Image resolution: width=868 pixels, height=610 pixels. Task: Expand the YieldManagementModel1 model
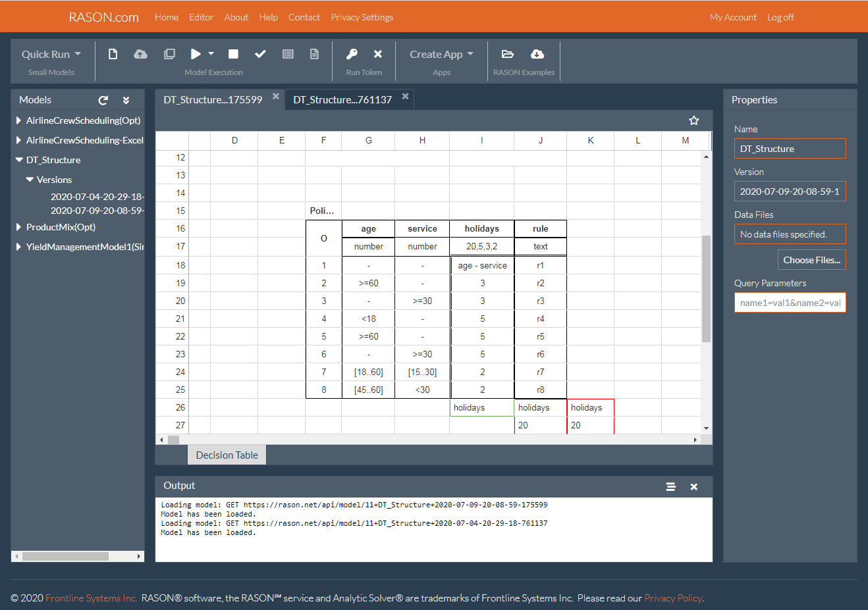point(18,247)
